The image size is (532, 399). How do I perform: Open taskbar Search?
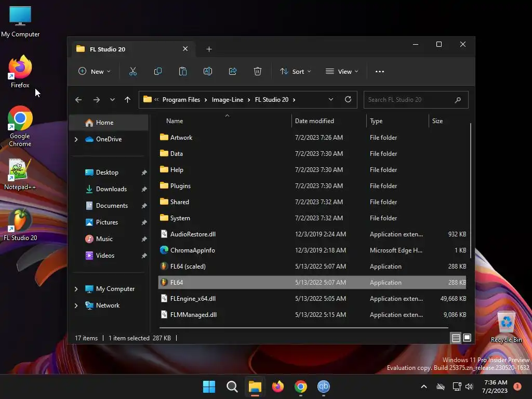[x=232, y=387]
